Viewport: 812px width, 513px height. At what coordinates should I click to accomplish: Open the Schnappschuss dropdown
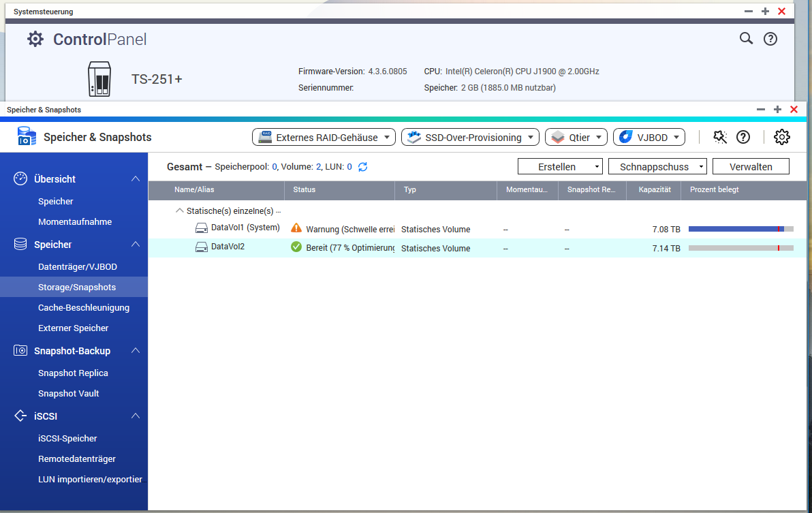pyautogui.click(x=657, y=167)
